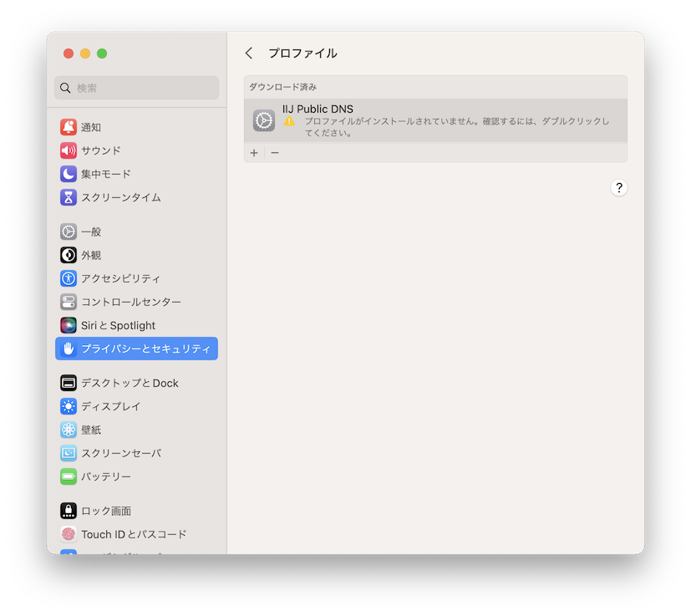Click the ロック画面 lock icon
Viewport: 691px width, 616px height.
[x=69, y=511]
